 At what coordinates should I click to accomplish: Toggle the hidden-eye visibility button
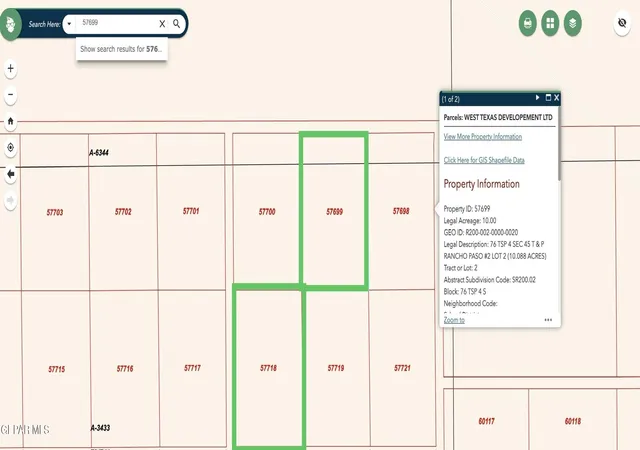point(622,23)
